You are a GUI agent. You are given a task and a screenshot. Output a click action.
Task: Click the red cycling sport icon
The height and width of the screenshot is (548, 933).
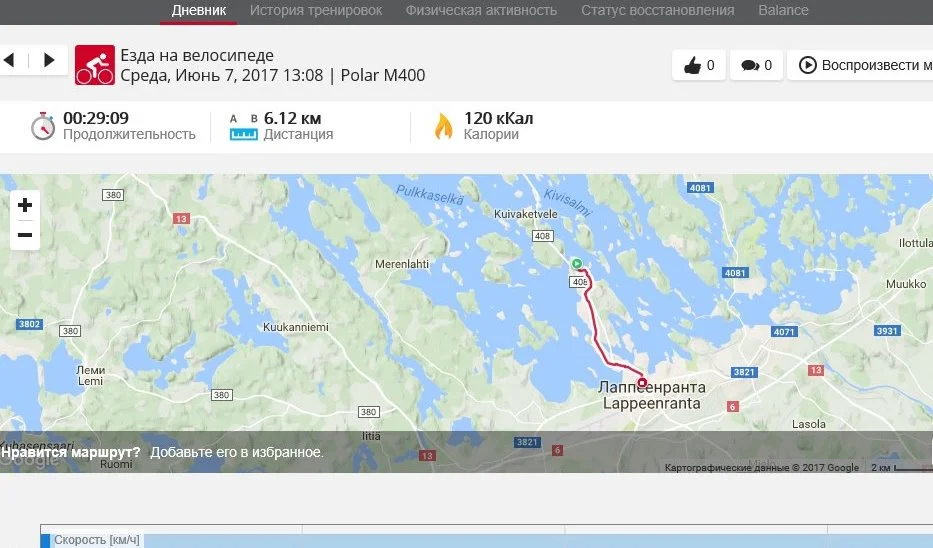click(x=95, y=65)
